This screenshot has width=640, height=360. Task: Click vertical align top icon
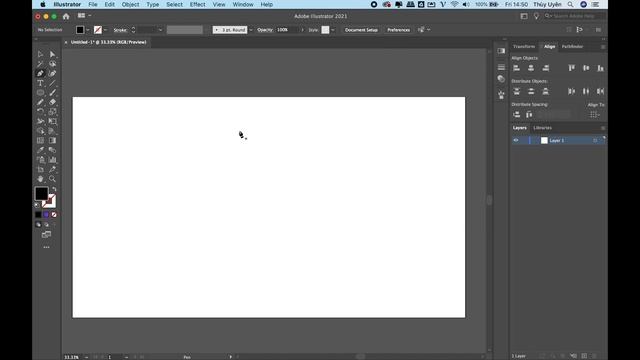pyautogui.click(x=571, y=68)
